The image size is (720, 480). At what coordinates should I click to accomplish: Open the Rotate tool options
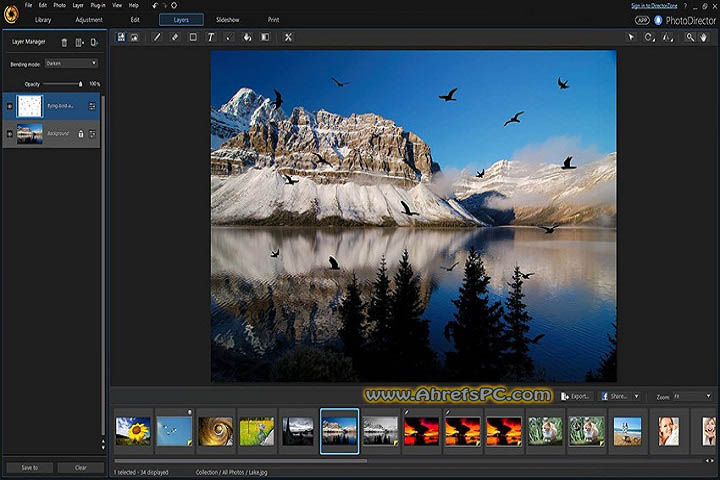point(649,38)
